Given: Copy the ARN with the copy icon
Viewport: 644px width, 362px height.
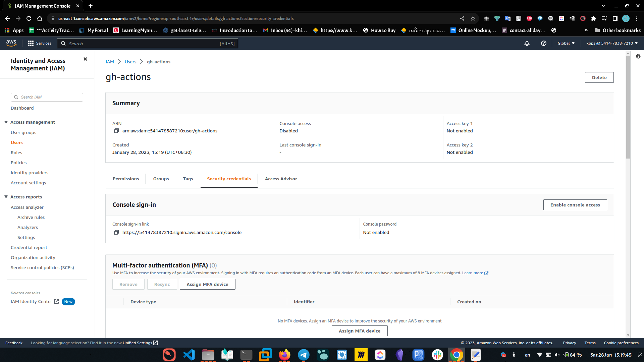Looking at the screenshot, I should tap(116, 131).
